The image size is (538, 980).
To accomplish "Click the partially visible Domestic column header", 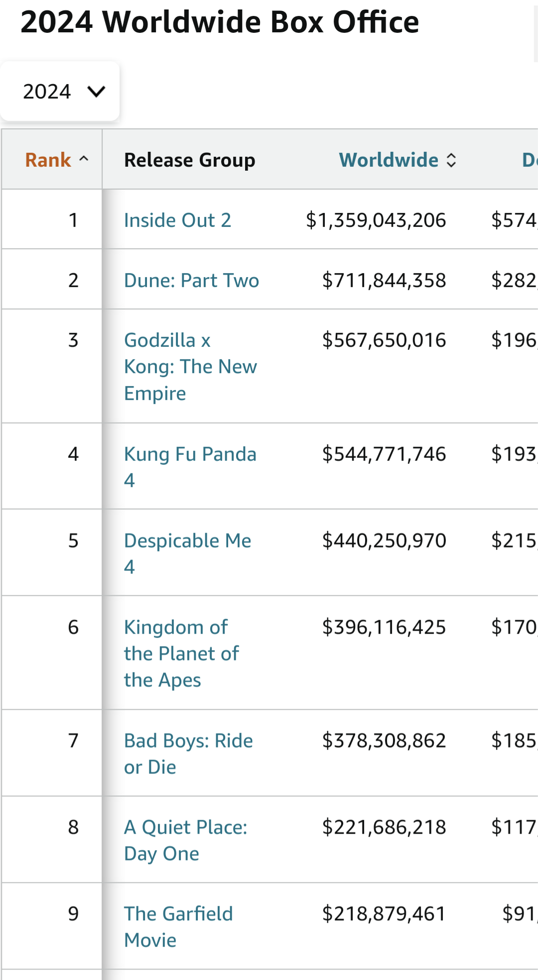I will (529, 160).
